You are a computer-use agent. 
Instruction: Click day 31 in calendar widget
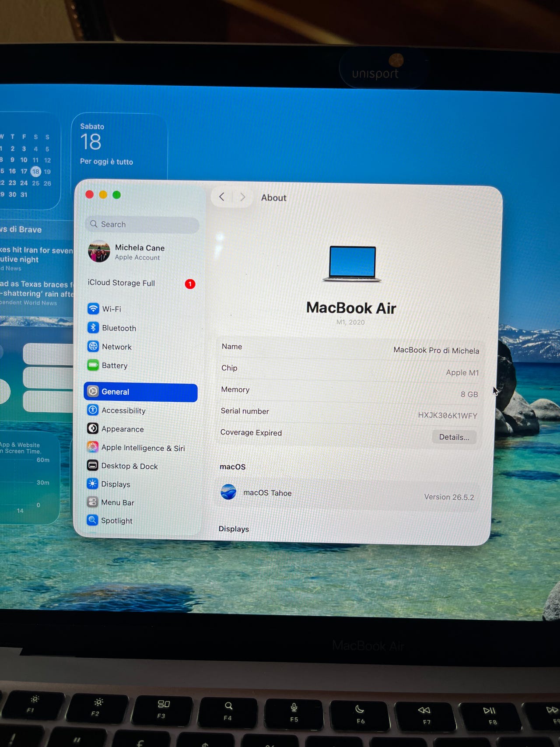coord(24,195)
